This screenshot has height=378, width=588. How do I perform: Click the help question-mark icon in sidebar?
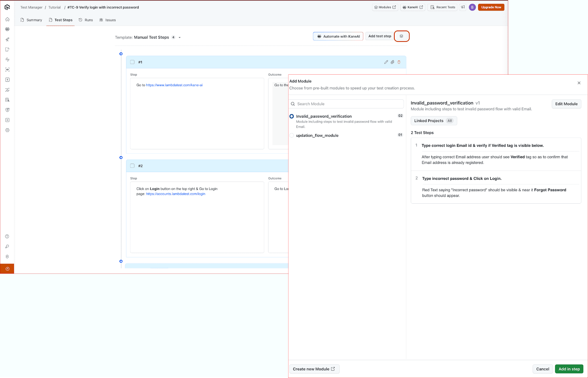(x=7, y=236)
